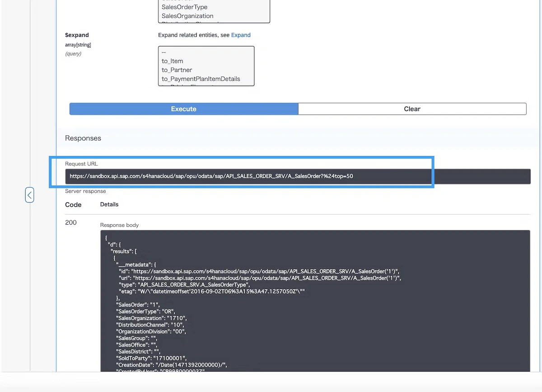This screenshot has height=392, width=542.
Task: Click the Execute button
Action: (x=184, y=109)
